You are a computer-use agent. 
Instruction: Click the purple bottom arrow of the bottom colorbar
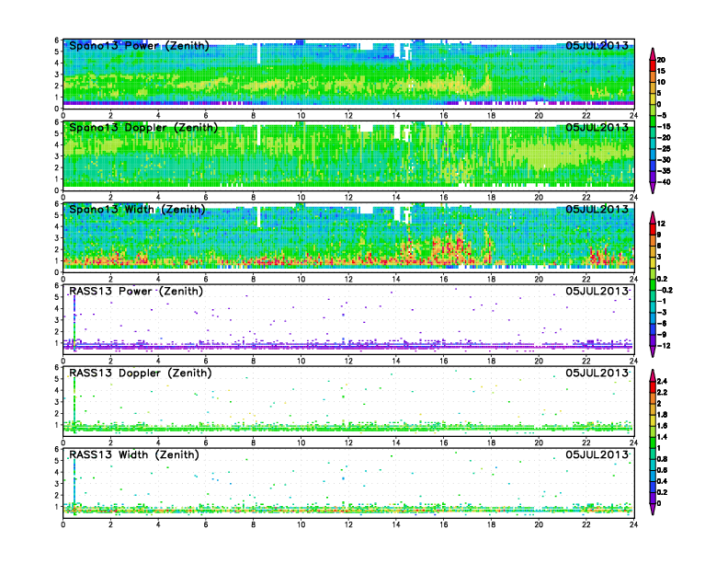coord(652,510)
